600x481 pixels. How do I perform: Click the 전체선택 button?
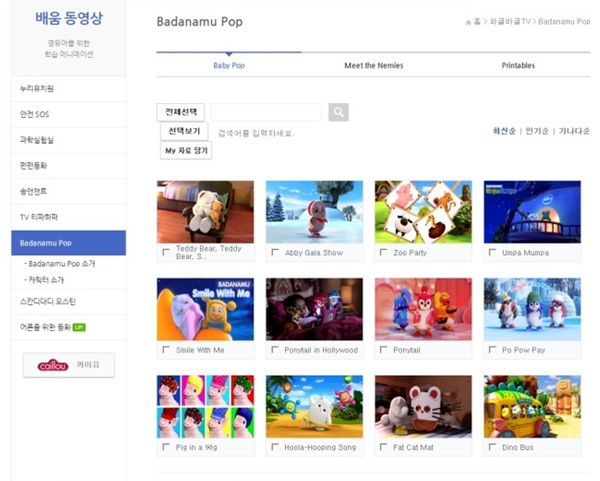[x=181, y=112]
